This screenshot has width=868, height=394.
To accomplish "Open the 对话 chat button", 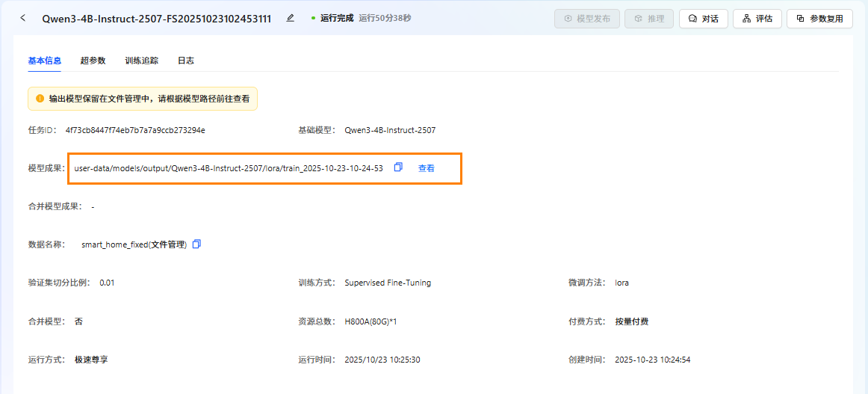I will (703, 19).
